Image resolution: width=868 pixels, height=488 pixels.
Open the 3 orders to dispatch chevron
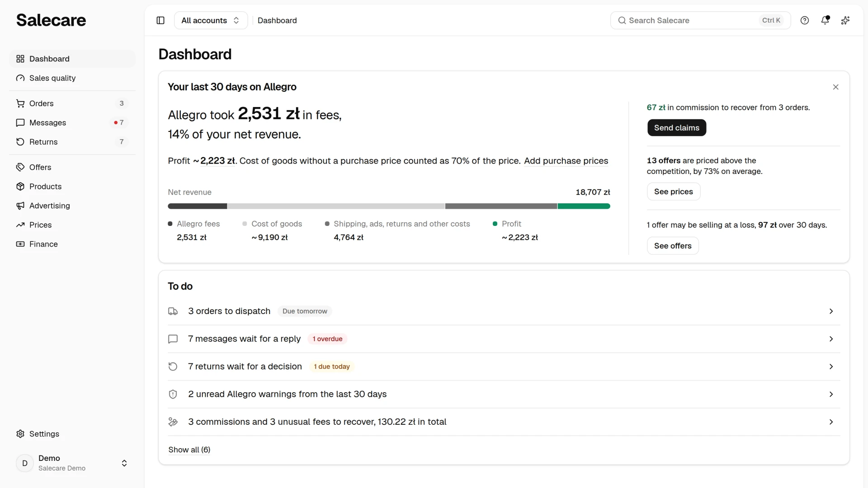click(831, 311)
